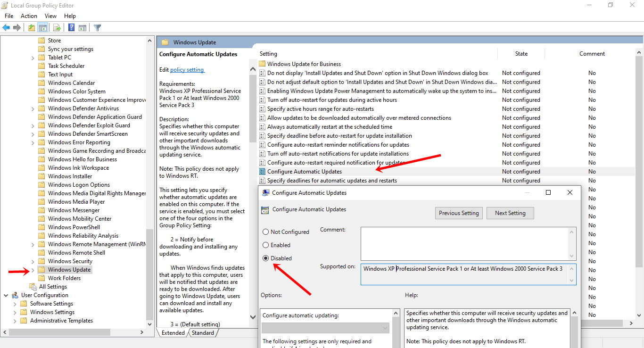The image size is (644, 348).
Task: Select the Disabled radio button
Action: 266,258
